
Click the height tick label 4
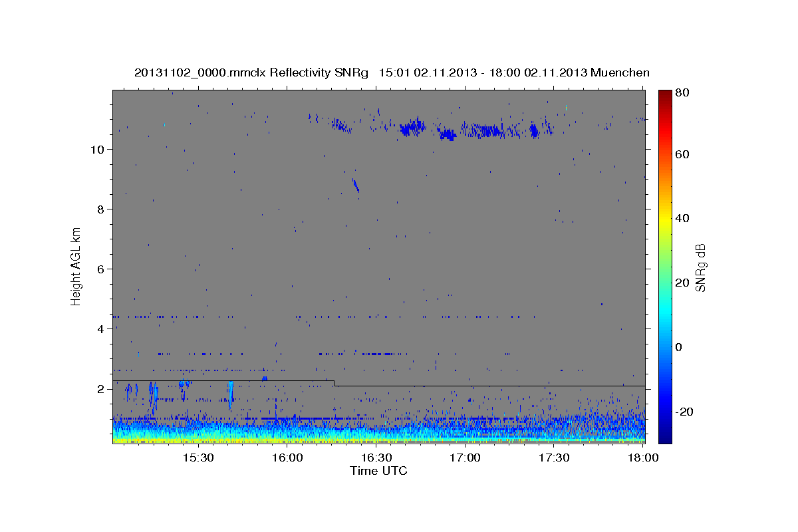tap(100, 329)
